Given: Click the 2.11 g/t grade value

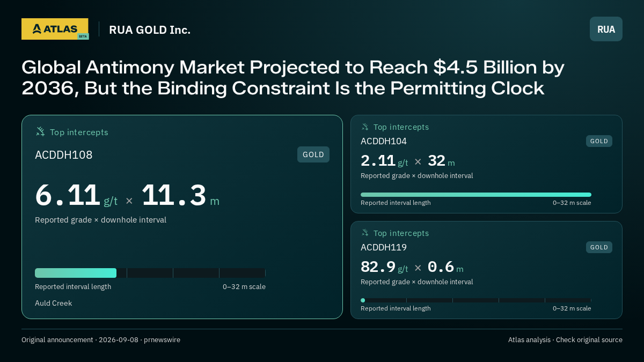Looking at the screenshot, I should (x=384, y=161).
